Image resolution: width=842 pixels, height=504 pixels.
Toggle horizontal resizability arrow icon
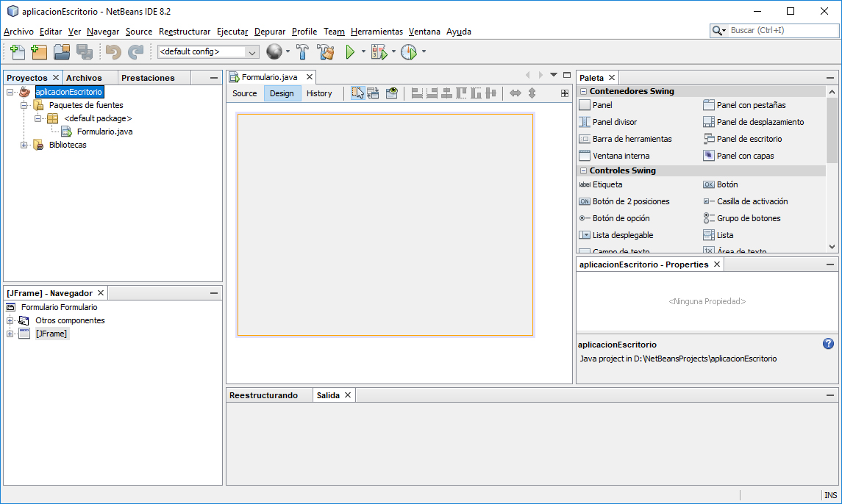tap(515, 93)
